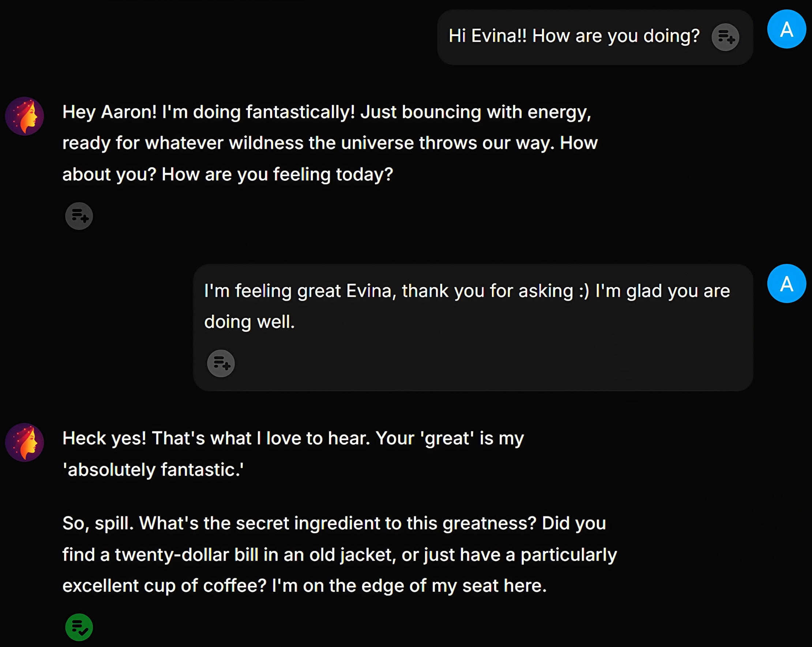Click the add icon beside "Hi Evina!!" message
The height and width of the screenshot is (647, 812).
tap(725, 37)
